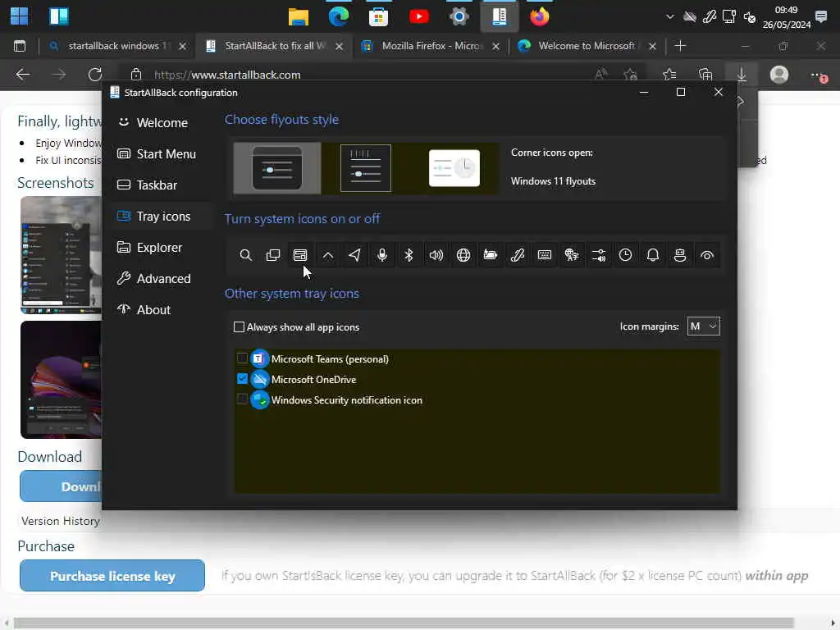This screenshot has height=630, width=840.
Task: Open the browser profile avatar
Action: (779, 75)
